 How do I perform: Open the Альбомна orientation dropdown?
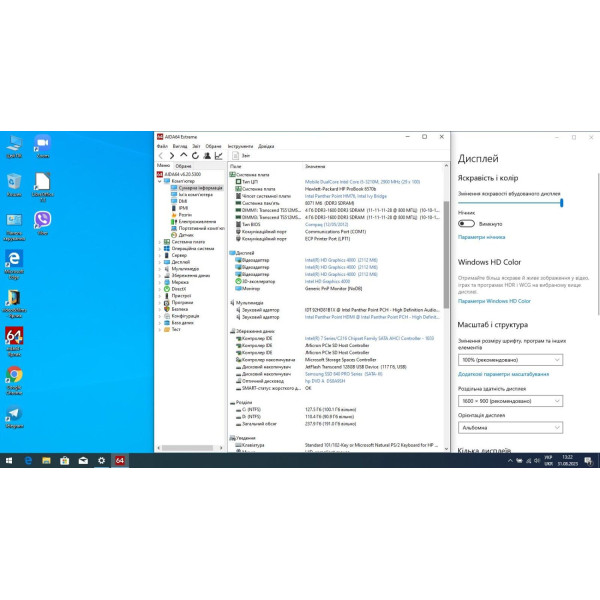pos(510,427)
